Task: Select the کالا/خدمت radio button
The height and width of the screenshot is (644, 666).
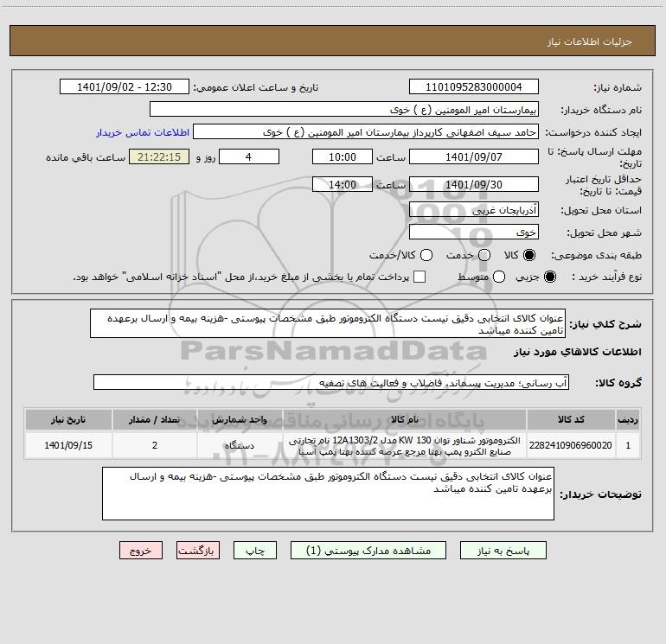Action: point(426,255)
